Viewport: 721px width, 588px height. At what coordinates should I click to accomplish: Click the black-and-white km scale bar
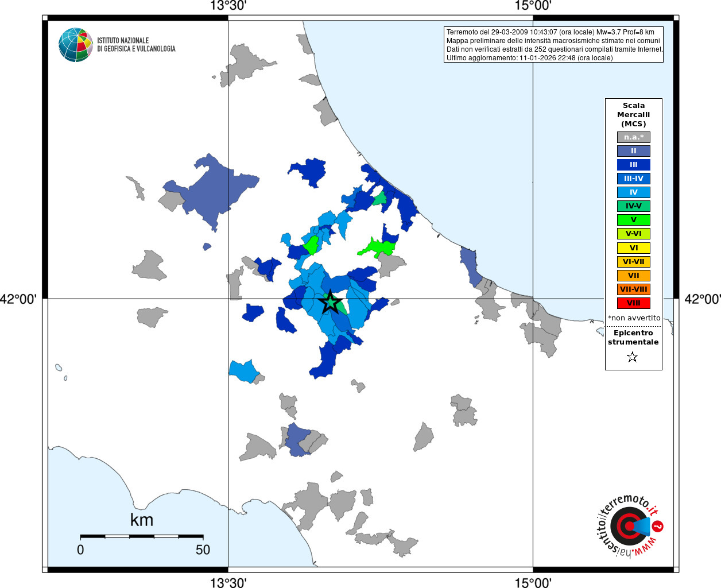pos(142,536)
